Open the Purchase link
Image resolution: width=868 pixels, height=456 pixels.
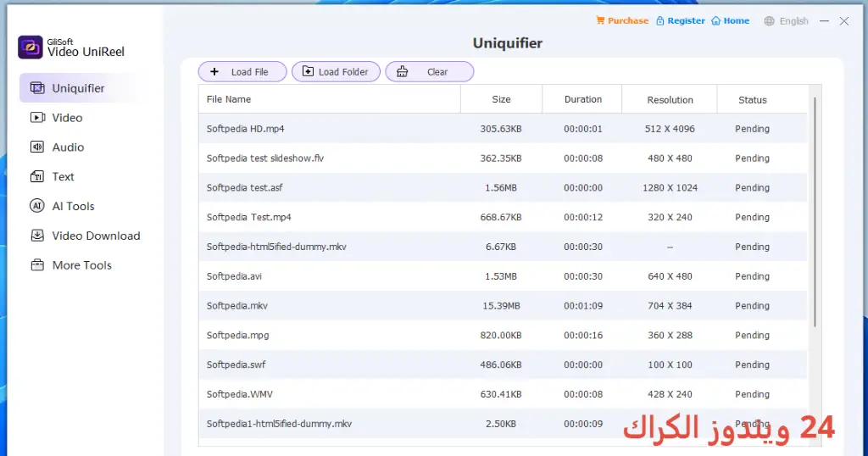621,20
